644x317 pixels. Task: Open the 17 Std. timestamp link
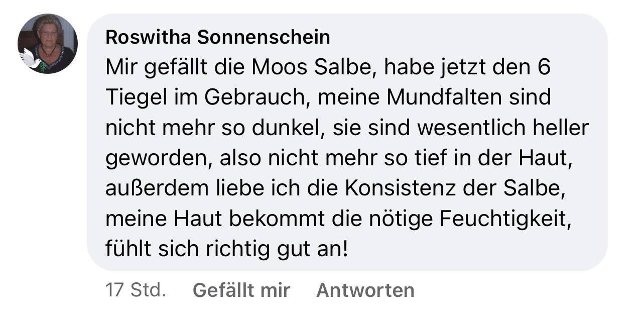point(136,290)
